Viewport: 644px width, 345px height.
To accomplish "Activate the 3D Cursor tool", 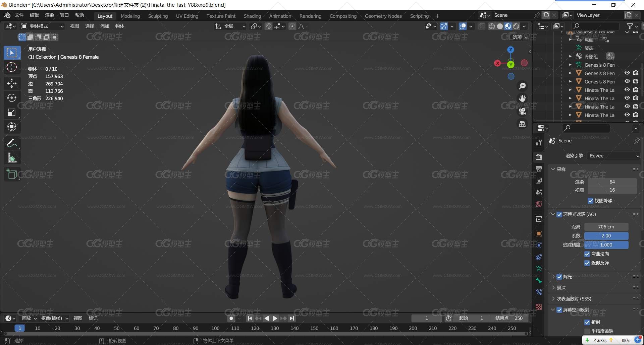I will (x=12, y=67).
